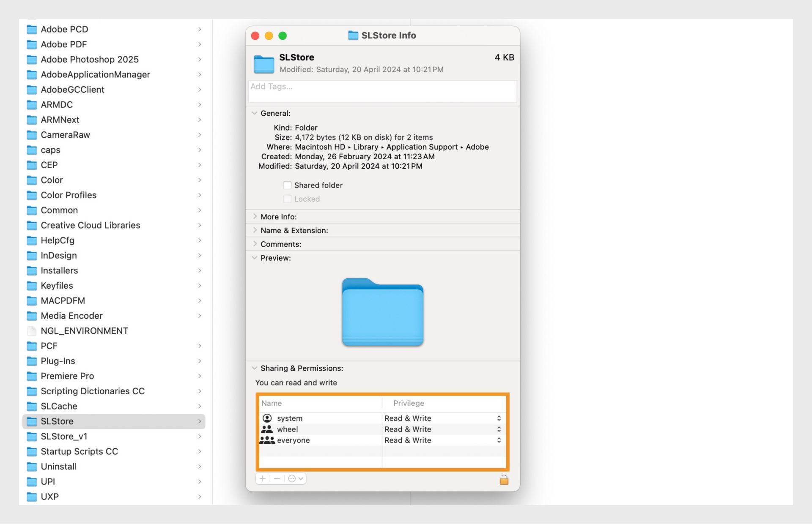Toggle the Locked checkbox
This screenshot has height=524, width=812.
pos(288,199)
